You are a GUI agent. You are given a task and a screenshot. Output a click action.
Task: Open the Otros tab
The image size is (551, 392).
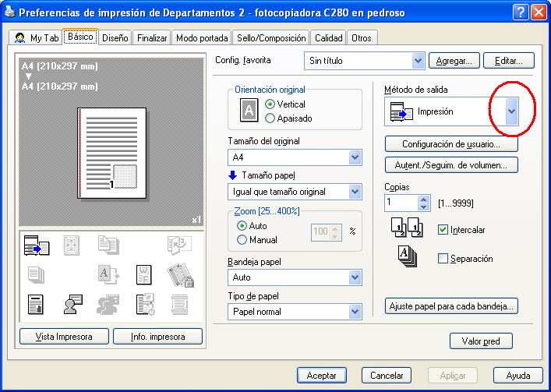(362, 38)
